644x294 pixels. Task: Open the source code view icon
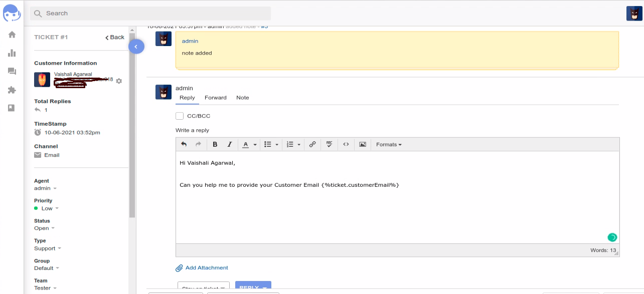[346, 144]
